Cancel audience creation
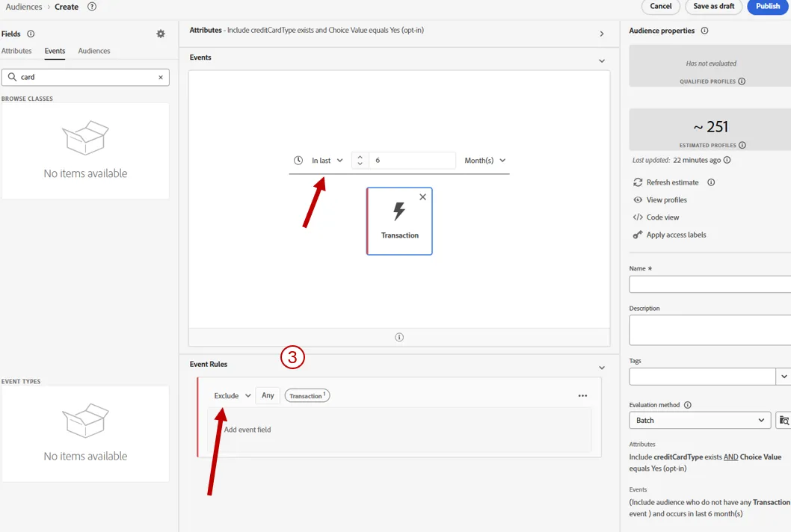791x532 pixels. point(661,7)
